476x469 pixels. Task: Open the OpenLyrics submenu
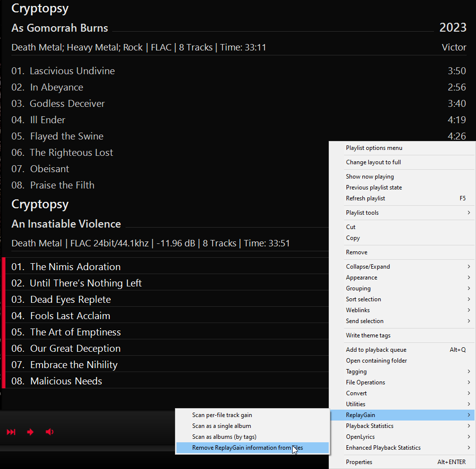tap(402, 437)
